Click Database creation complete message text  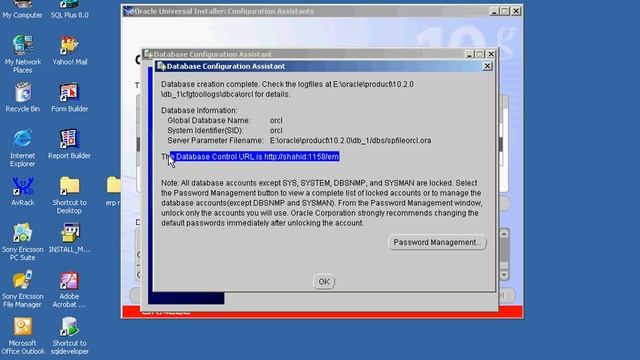(287, 89)
